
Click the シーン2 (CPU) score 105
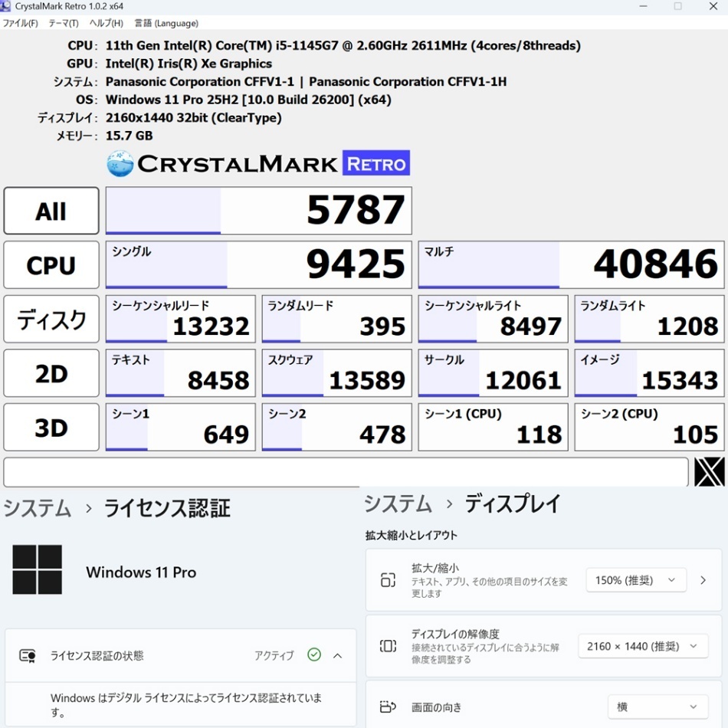coord(649,427)
